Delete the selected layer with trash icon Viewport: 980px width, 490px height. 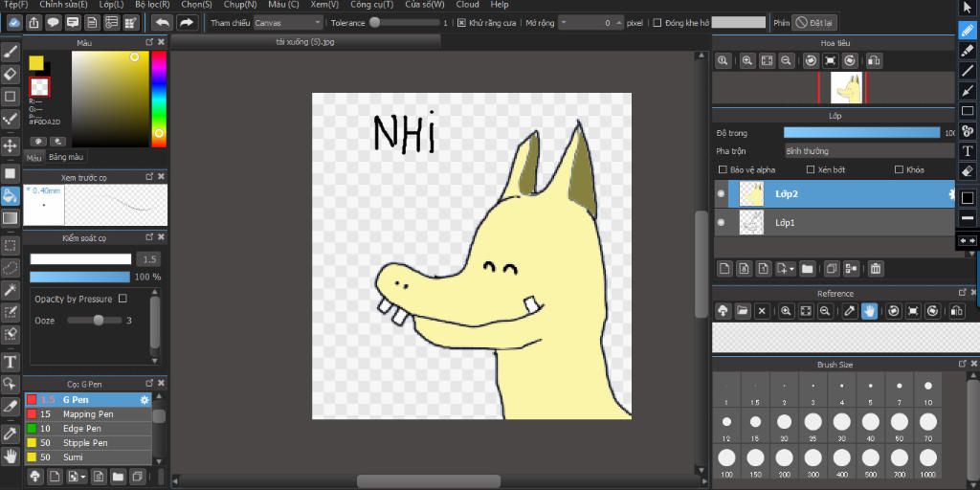(x=876, y=269)
